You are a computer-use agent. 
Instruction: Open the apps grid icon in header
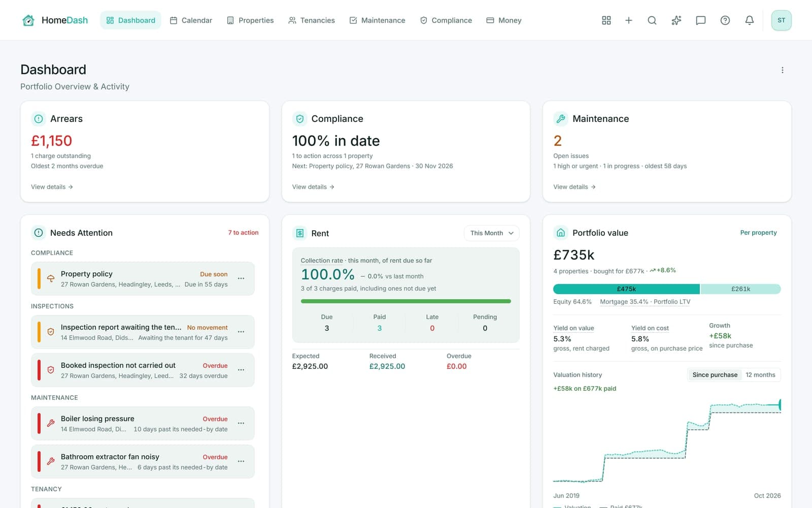tap(606, 20)
